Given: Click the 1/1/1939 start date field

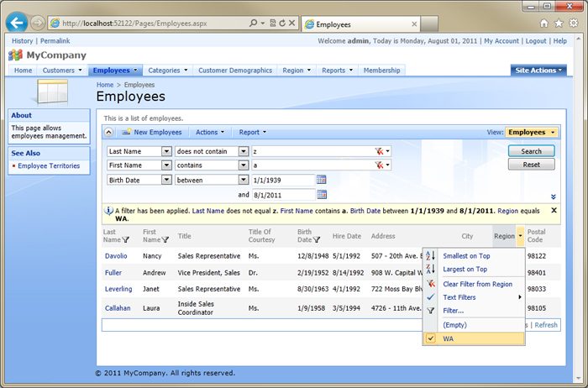Looking at the screenshot, I should 283,180.
